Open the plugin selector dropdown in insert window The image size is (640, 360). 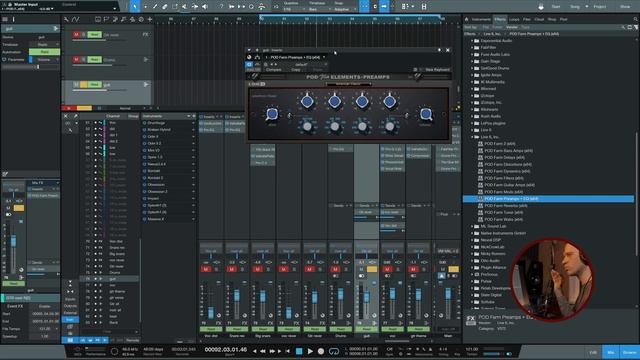(324, 57)
